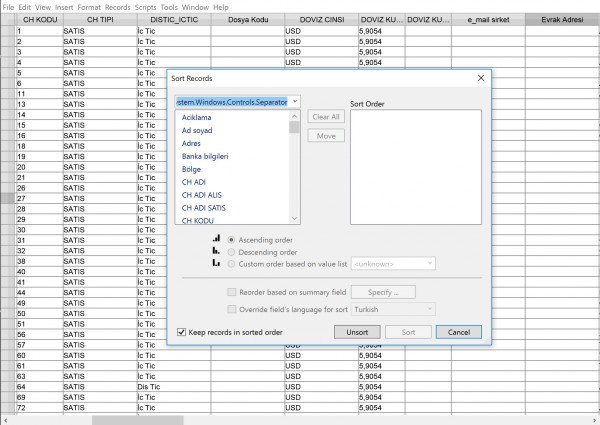
Task: Click the empty Sort Order list box
Action: pos(416,167)
